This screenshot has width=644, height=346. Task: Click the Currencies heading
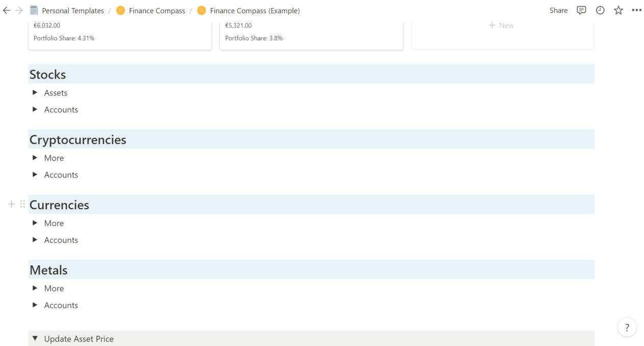(x=59, y=205)
